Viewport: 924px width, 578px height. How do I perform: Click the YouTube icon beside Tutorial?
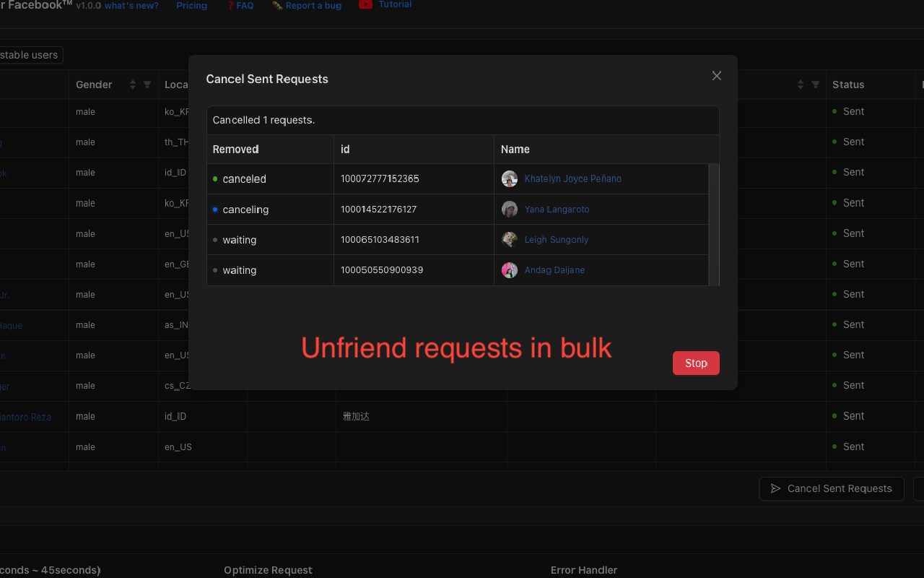click(x=366, y=4)
